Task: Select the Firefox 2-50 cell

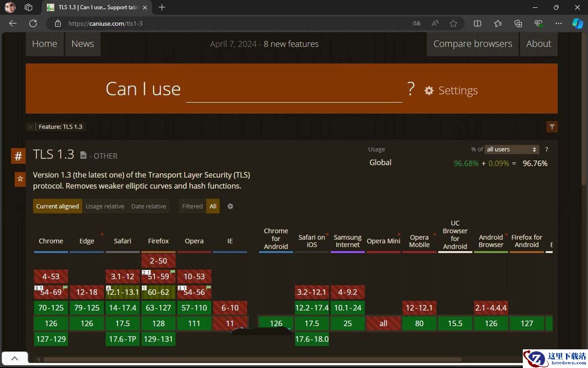Action: coord(158,261)
